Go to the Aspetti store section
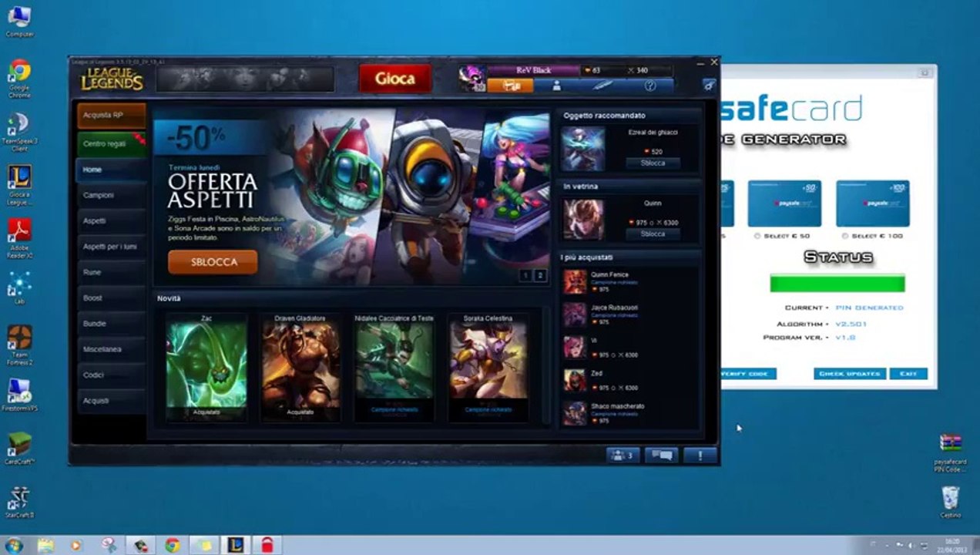This screenshot has width=980, height=555. (x=112, y=221)
